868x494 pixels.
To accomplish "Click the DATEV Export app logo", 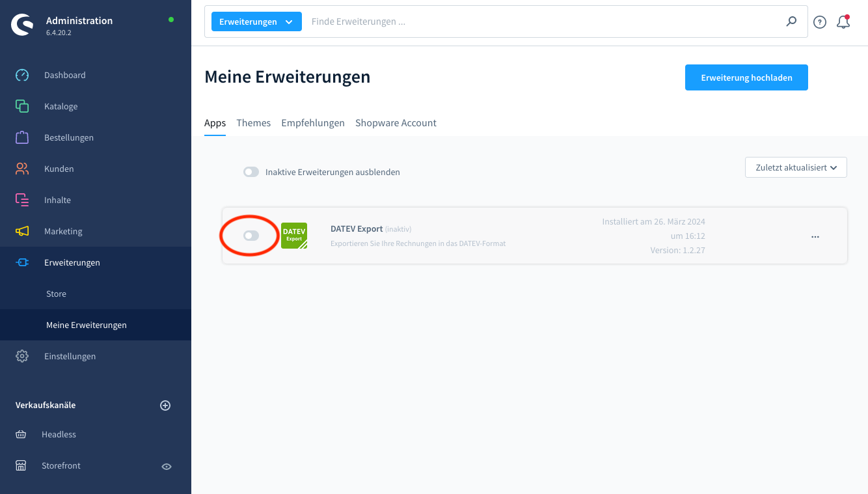I will point(294,236).
